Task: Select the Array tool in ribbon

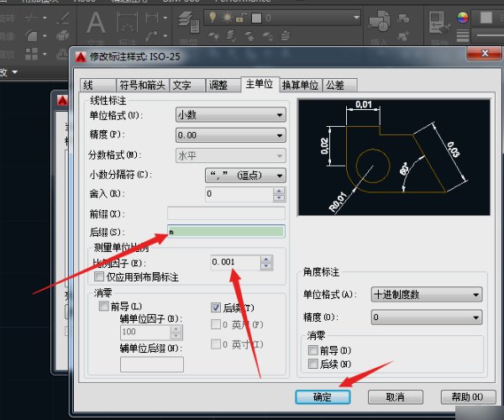Action: click(32, 54)
